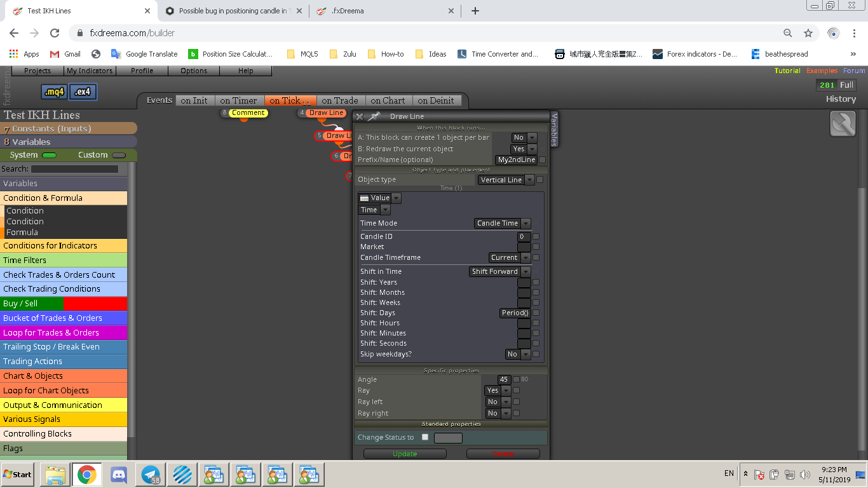
Task: Open Telegram from the taskbar
Action: [x=151, y=475]
